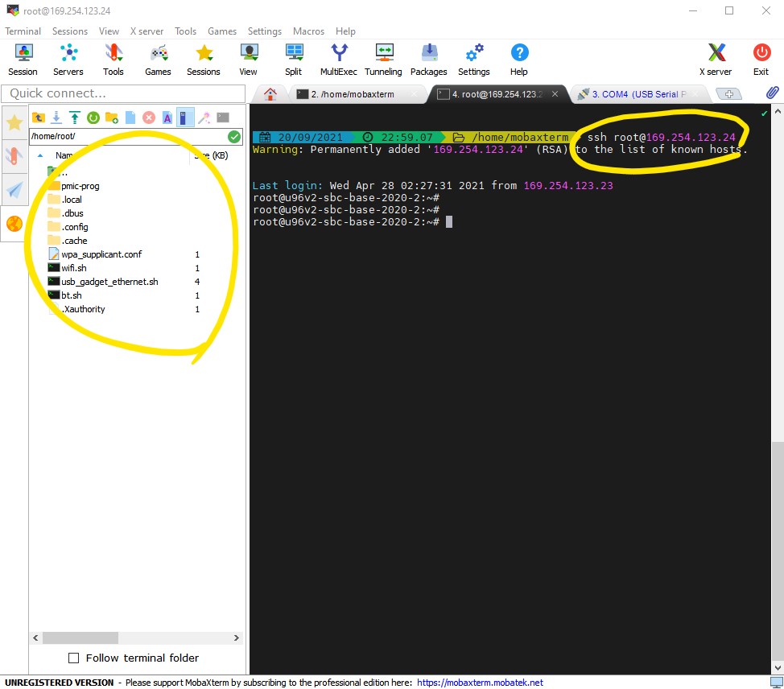784x689 pixels.
Task: Click the SFTP upload icon
Action: pos(75,118)
